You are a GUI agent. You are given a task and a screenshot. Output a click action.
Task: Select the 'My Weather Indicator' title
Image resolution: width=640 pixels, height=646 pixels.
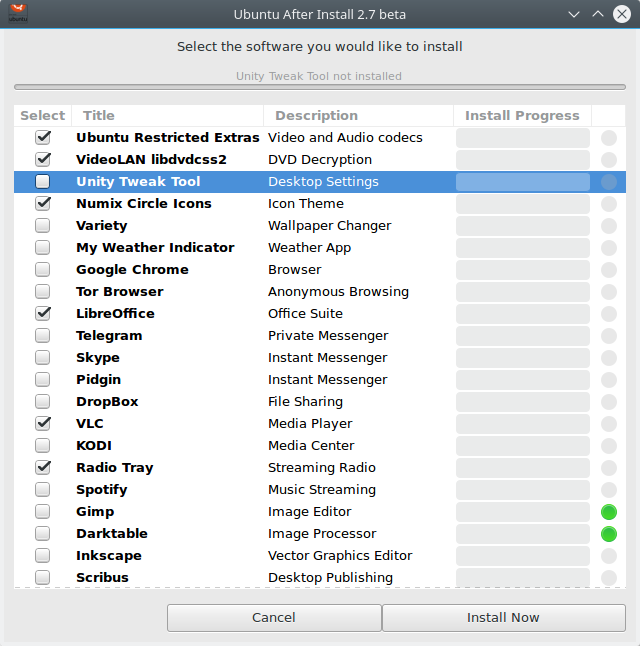click(155, 248)
